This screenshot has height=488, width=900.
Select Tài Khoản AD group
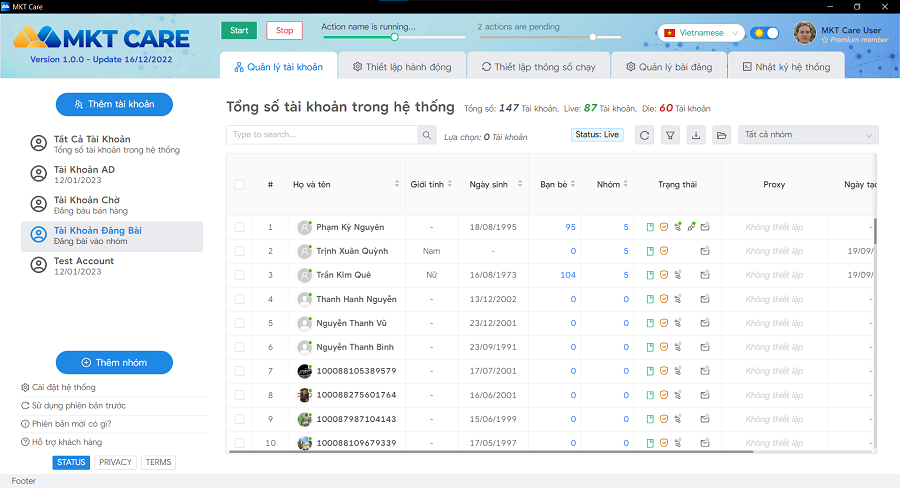tap(112, 175)
